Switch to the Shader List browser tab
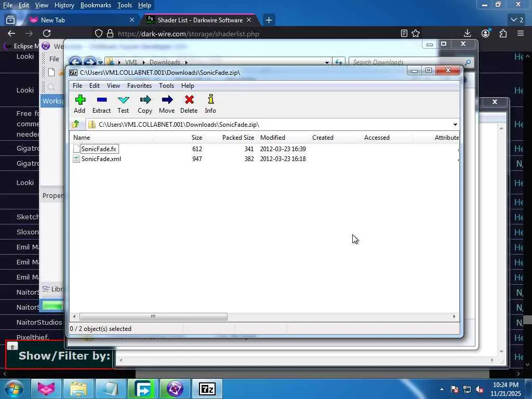 [200, 20]
